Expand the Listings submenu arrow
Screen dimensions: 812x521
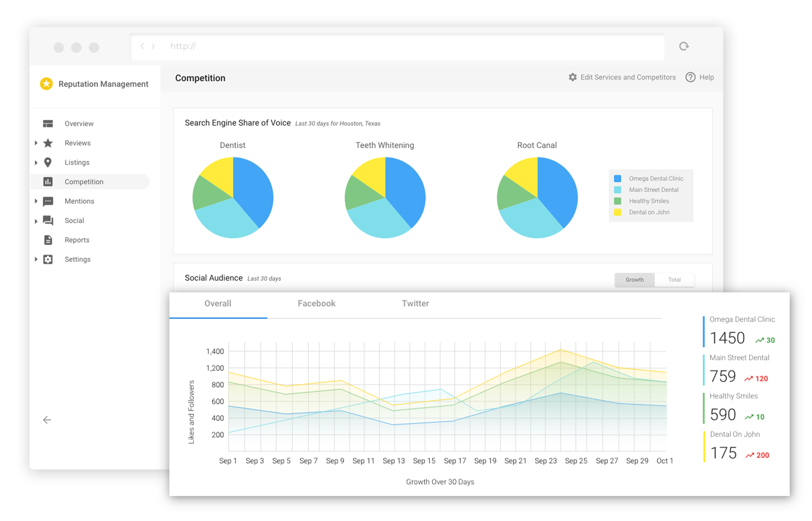[x=36, y=163]
